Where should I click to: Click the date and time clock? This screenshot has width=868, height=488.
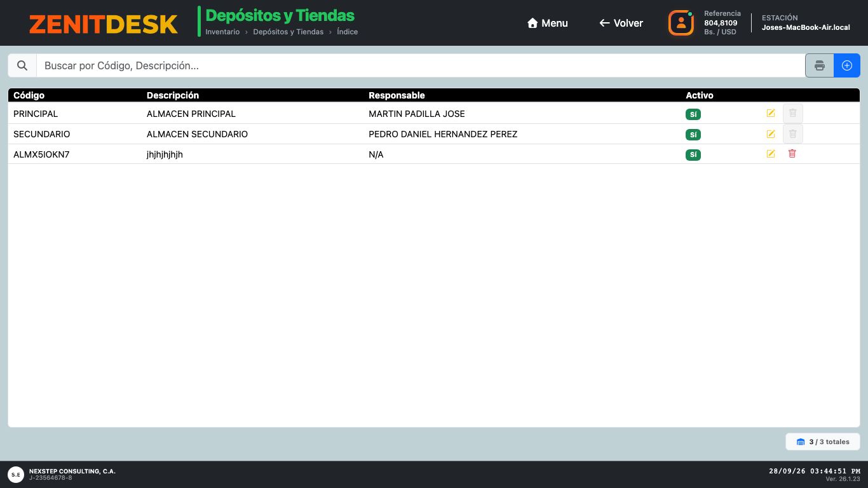point(815,471)
